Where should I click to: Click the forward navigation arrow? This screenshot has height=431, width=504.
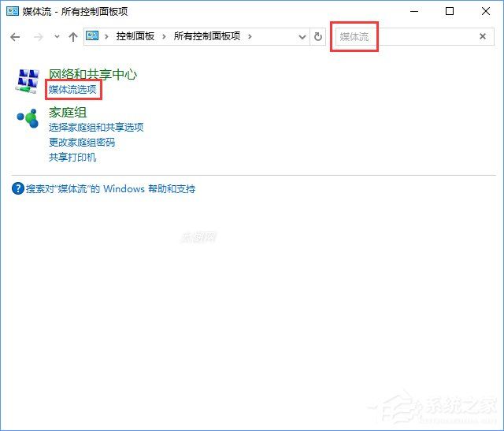[x=39, y=37]
